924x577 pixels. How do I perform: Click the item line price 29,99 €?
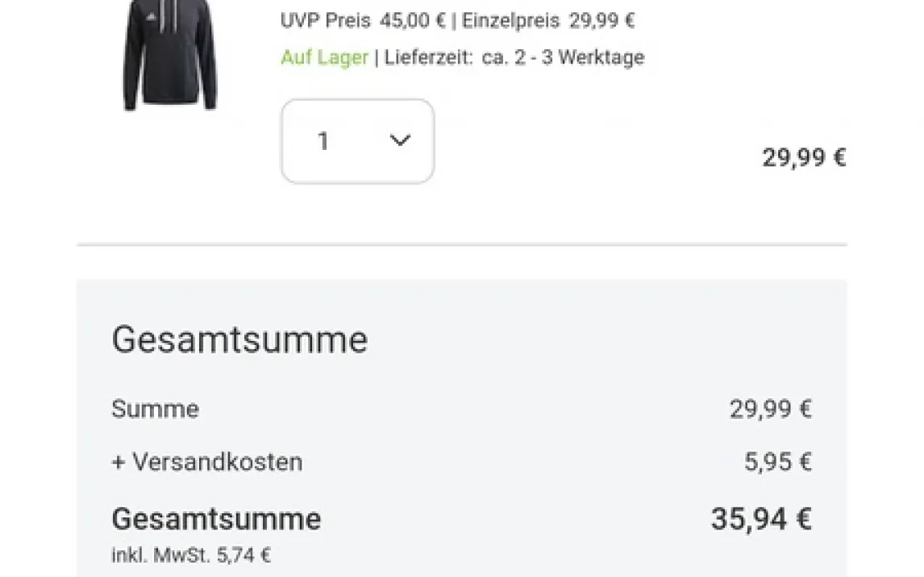(803, 157)
